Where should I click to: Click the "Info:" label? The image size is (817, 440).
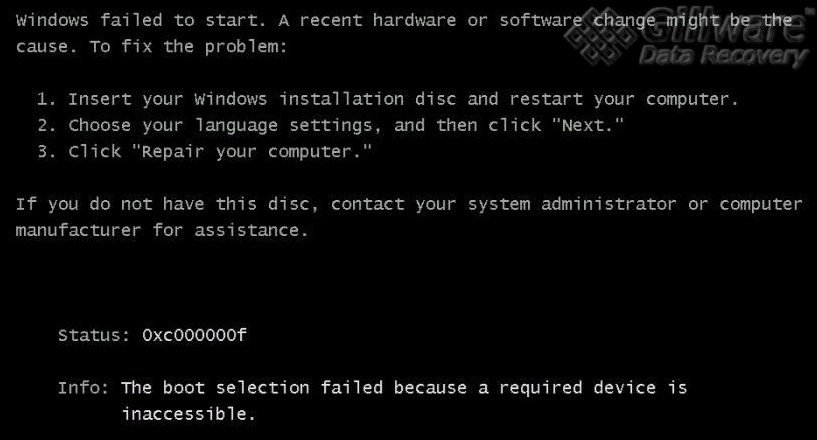click(84, 387)
